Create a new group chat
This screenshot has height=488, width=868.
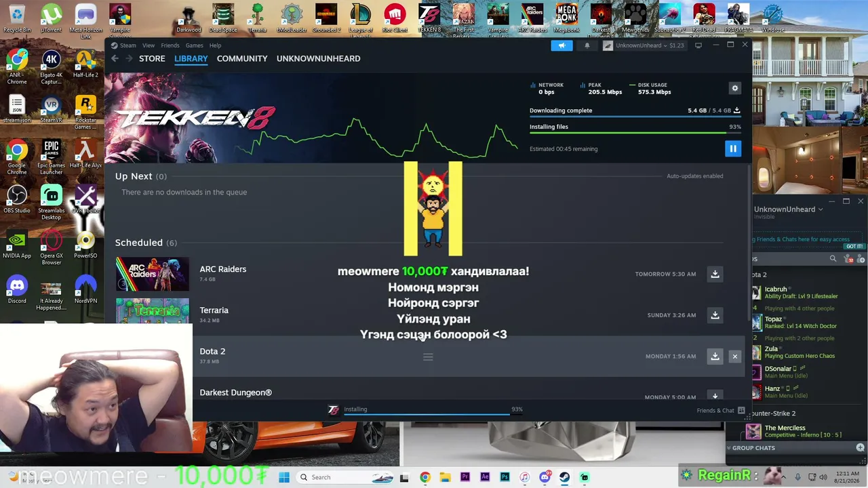[861, 448]
